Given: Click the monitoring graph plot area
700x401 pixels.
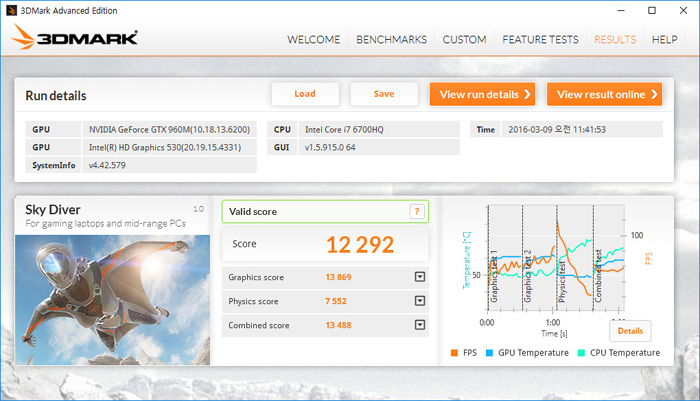Looking at the screenshot, I should [555, 258].
